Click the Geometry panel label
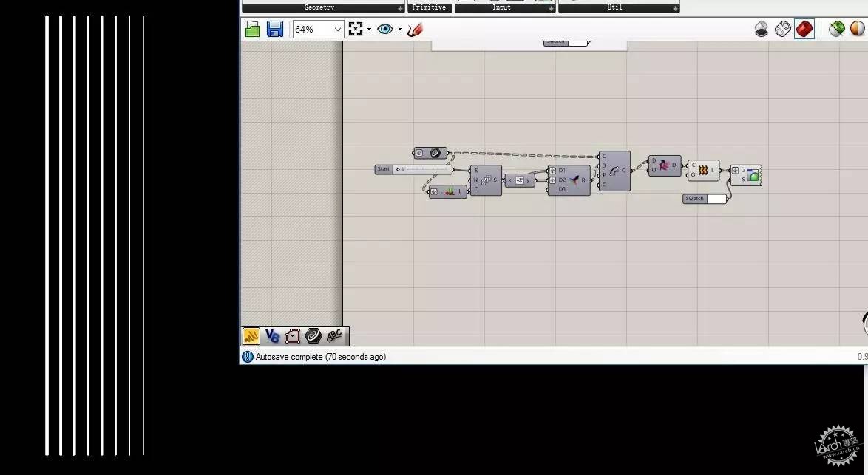The height and width of the screenshot is (475, 868). (319, 7)
